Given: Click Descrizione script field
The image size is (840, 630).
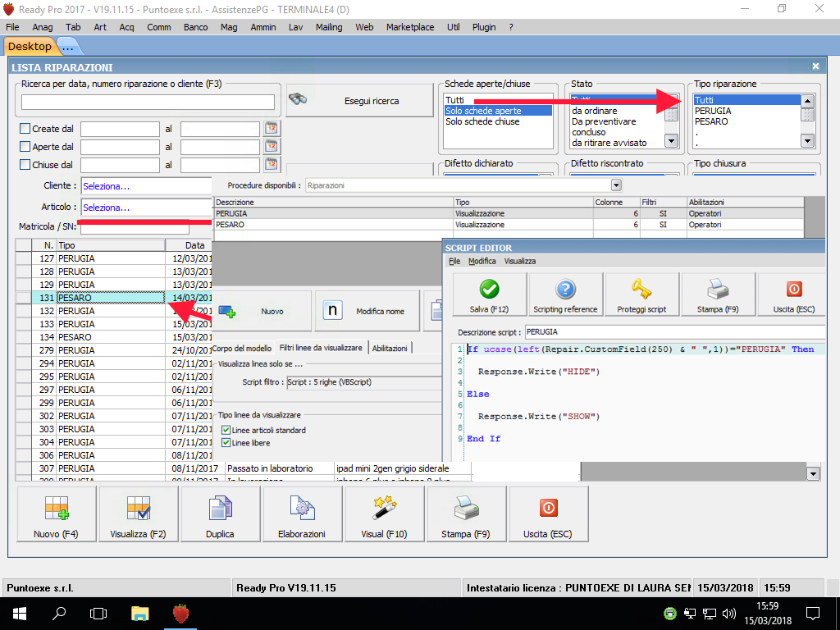Looking at the screenshot, I should 674,332.
